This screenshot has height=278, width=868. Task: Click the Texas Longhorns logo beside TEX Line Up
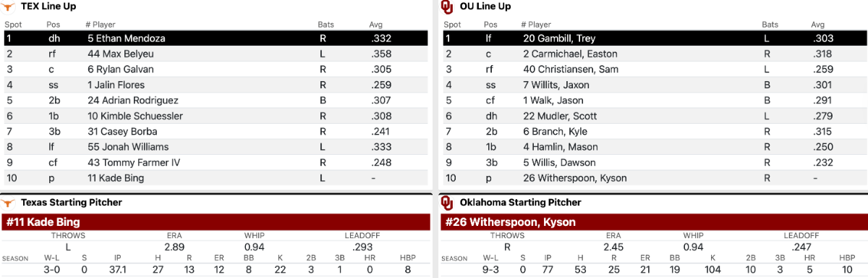pyautogui.click(x=9, y=7)
